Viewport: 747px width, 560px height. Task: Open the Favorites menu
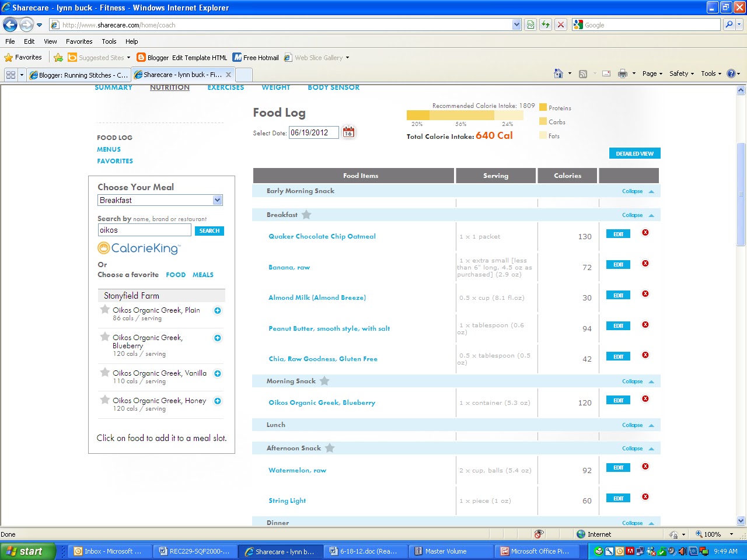(x=79, y=41)
